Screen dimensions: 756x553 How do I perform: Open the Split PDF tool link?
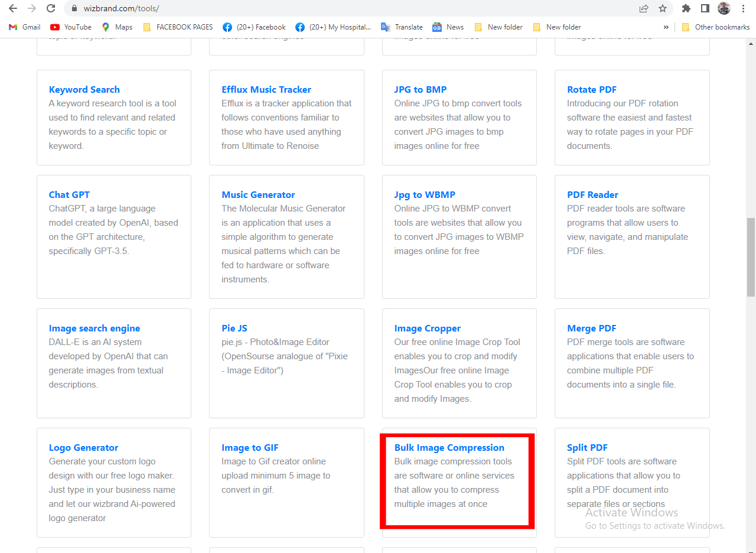587,448
